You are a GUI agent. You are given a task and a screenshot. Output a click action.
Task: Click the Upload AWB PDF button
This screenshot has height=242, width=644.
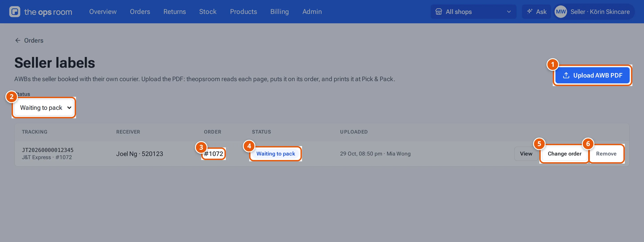pos(592,76)
